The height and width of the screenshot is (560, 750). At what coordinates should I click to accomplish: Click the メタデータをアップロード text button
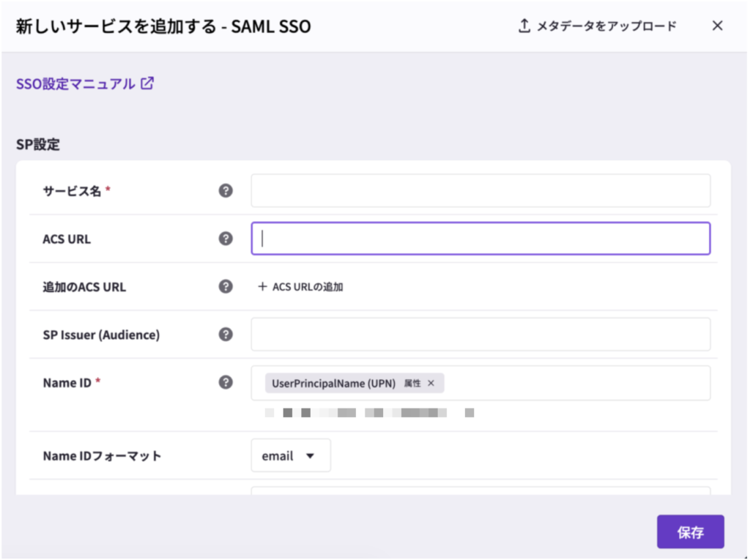click(606, 26)
